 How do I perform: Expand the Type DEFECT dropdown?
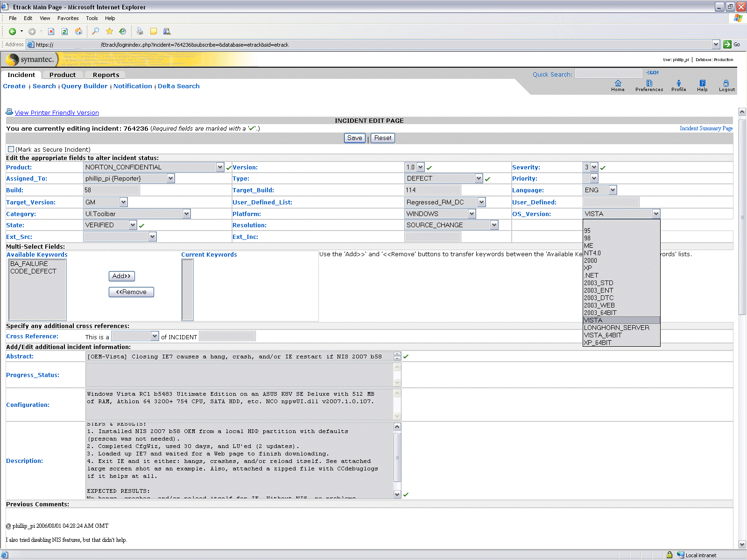479,178
